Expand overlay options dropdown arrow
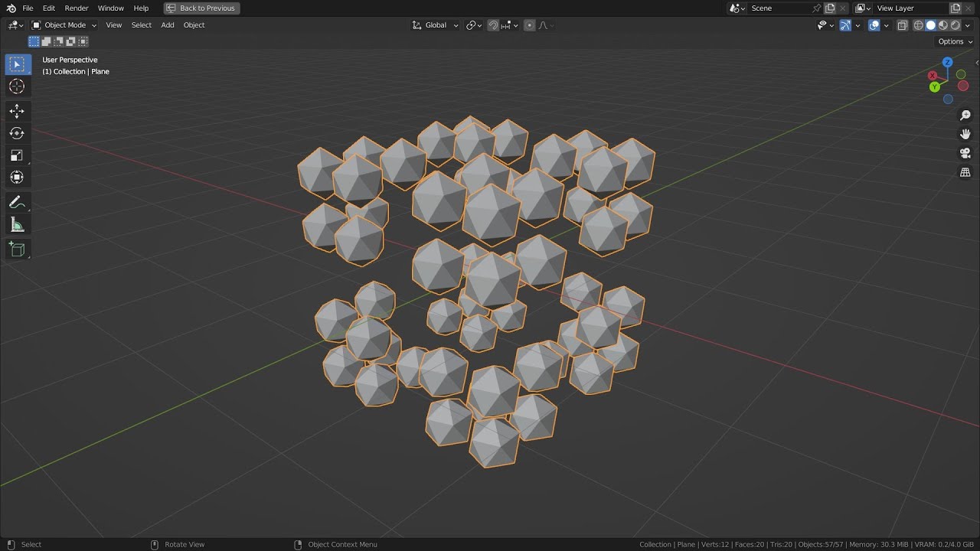The width and height of the screenshot is (980, 551). pos(887,25)
